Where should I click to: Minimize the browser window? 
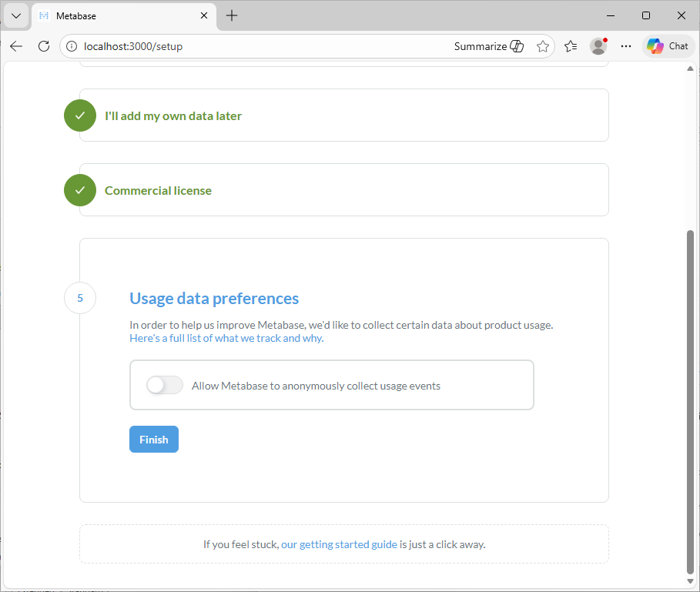point(611,15)
